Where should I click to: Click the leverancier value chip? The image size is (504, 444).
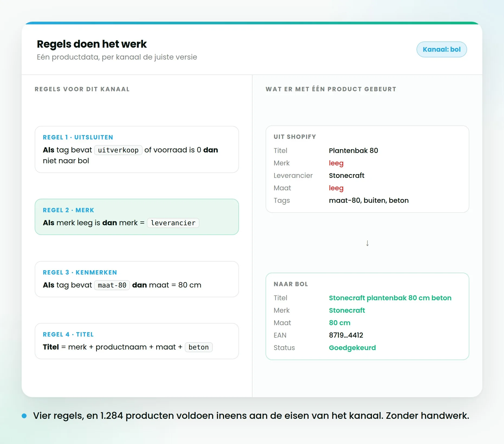173,223
